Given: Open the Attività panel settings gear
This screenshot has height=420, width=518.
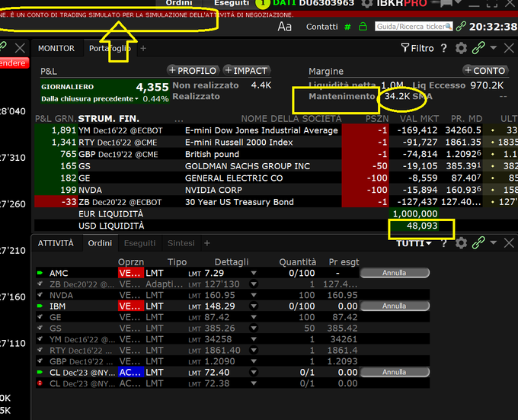Looking at the screenshot, I should pyautogui.click(x=461, y=243).
